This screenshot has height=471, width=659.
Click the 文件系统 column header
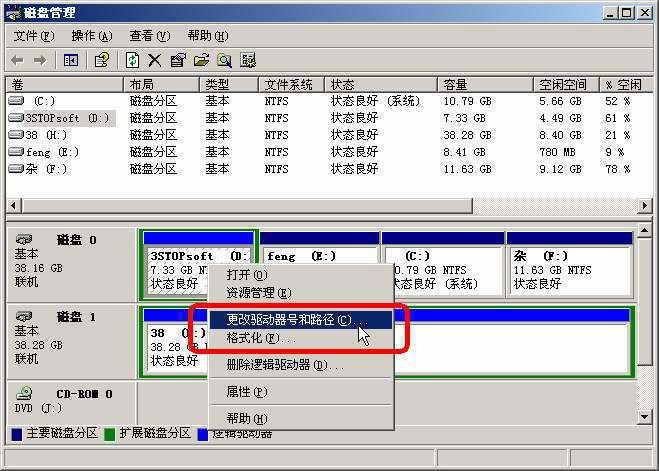tap(289, 85)
